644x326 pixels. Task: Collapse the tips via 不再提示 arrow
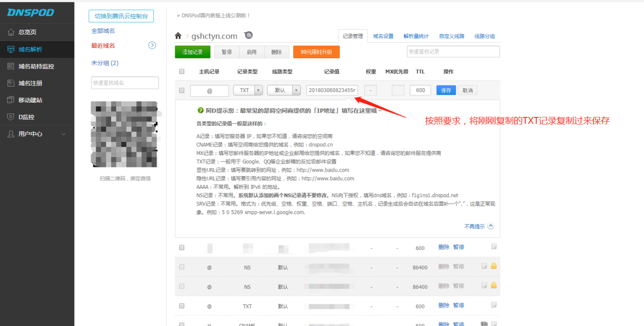coord(491,226)
